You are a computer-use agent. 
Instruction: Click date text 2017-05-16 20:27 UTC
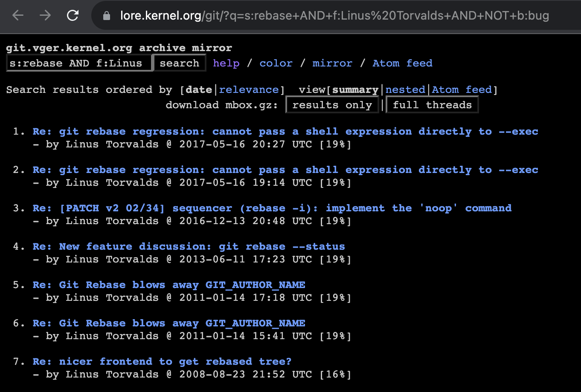246,144
